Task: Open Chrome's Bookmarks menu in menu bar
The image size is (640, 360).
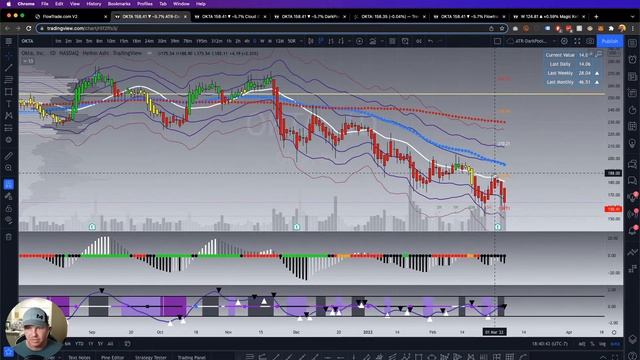Action: point(119,4)
